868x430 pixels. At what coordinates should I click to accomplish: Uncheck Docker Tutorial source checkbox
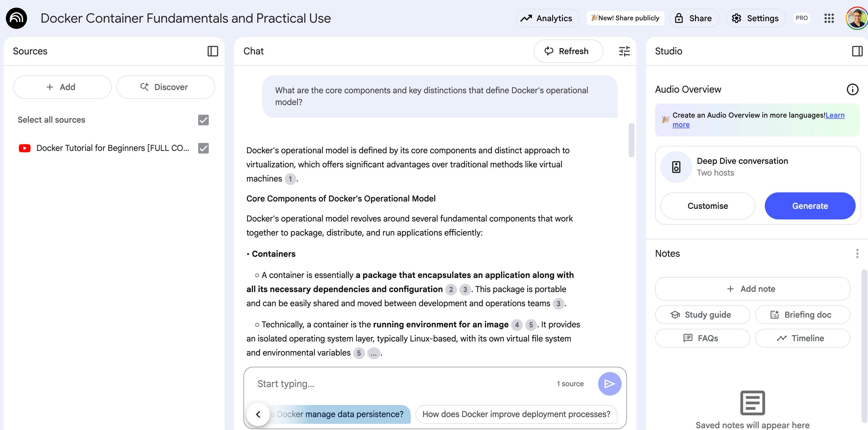pos(203,148)
